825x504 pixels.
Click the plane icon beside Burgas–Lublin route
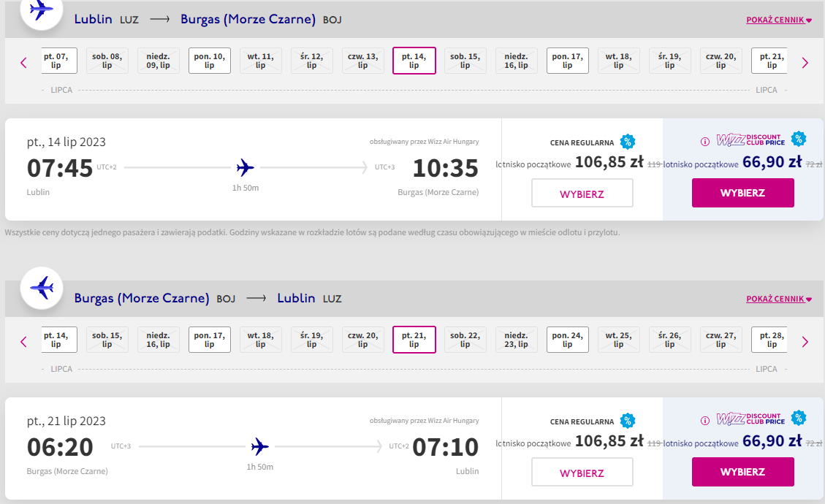[x=42, y=288]
